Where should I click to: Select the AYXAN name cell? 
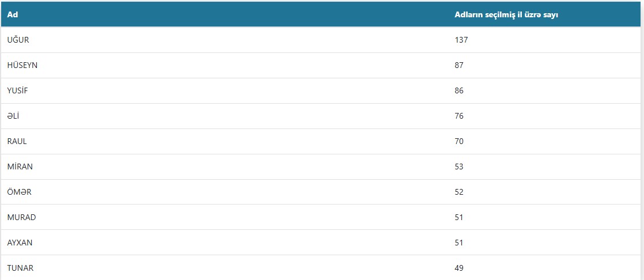click(20, 243)
